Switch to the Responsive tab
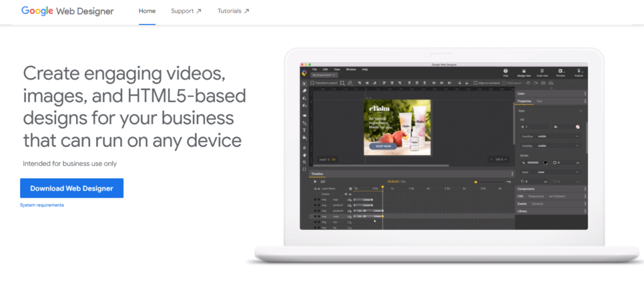The width and height of the screenshot is (644, 302). (x=536, y=196)
